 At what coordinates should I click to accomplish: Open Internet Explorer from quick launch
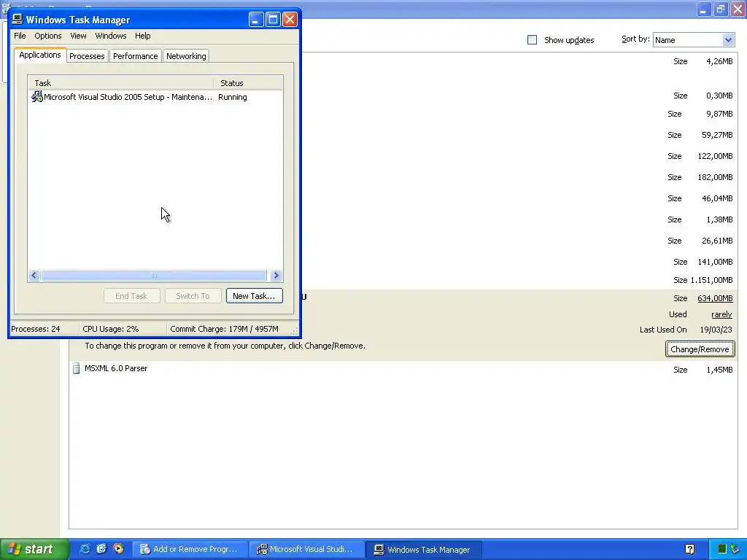point(85,548)
